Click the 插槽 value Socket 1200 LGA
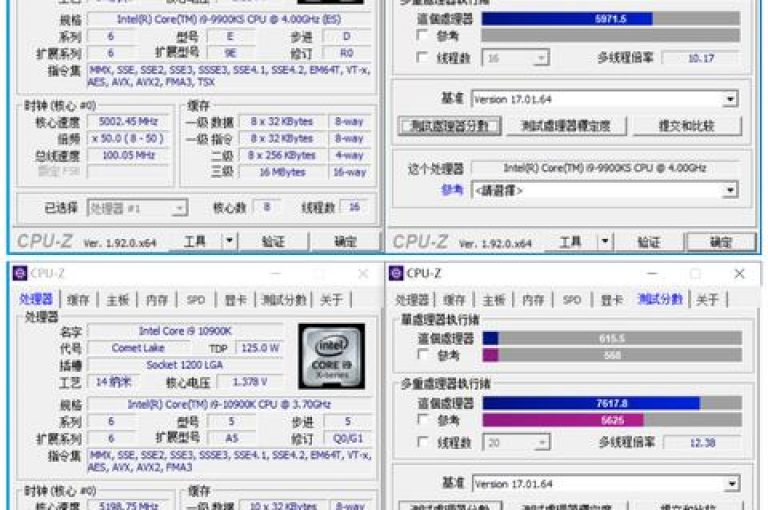 185,365
